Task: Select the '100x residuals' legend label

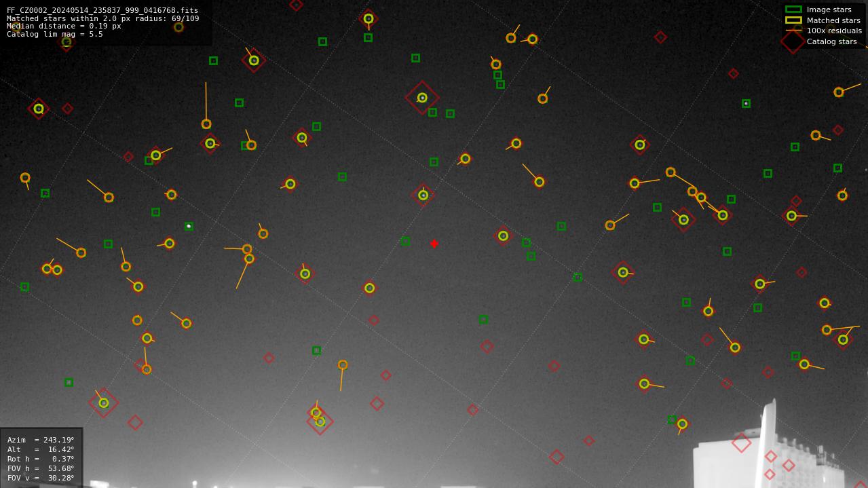Action: (x=834, y=31)
